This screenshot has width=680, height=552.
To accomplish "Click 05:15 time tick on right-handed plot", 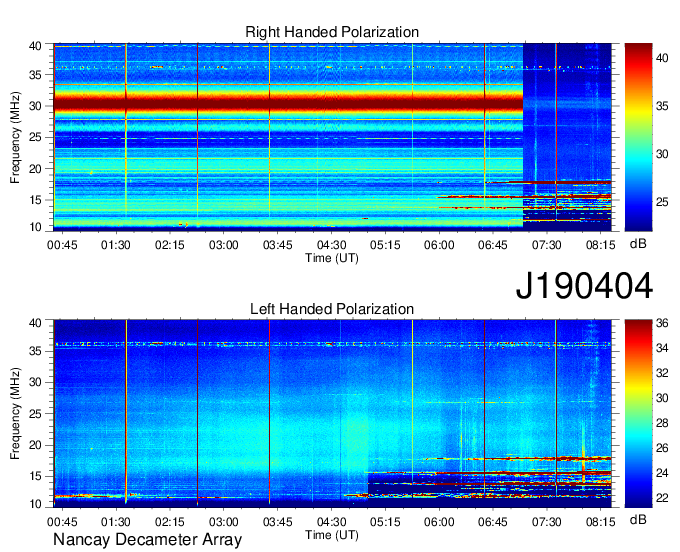I will (x=385, y=245).
